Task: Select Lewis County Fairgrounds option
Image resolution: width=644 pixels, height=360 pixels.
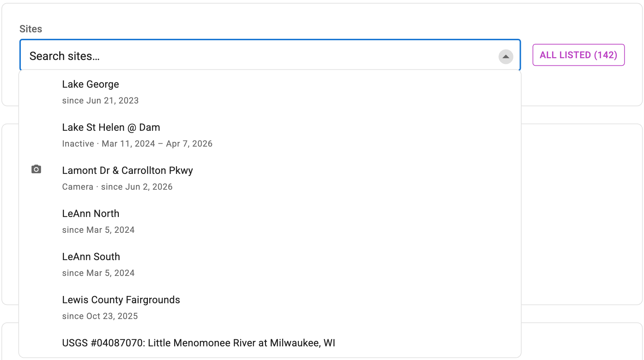Action: pos(270,308)
